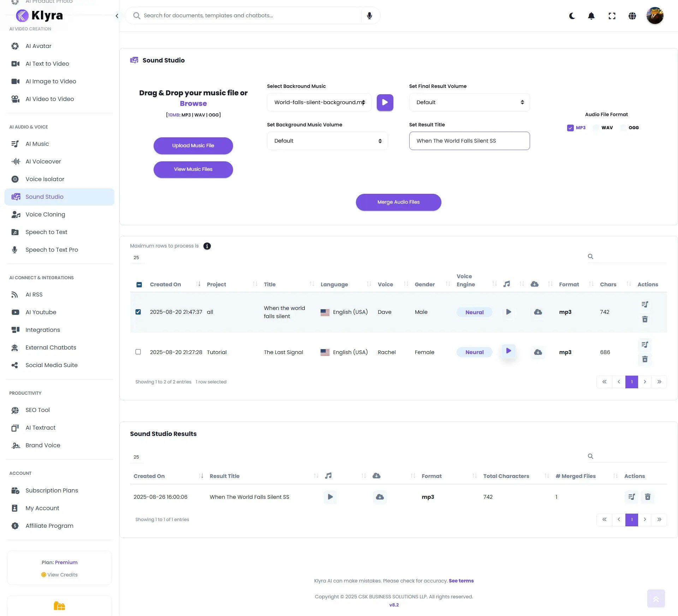Click the Merge Audio Files button
The image size is (678, 616).
coord(398,202)
